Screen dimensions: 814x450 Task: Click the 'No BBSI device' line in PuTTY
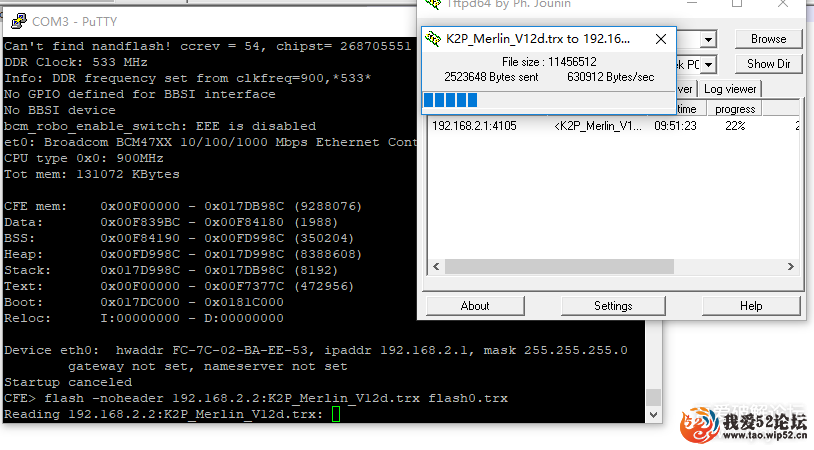coord(60,111)
